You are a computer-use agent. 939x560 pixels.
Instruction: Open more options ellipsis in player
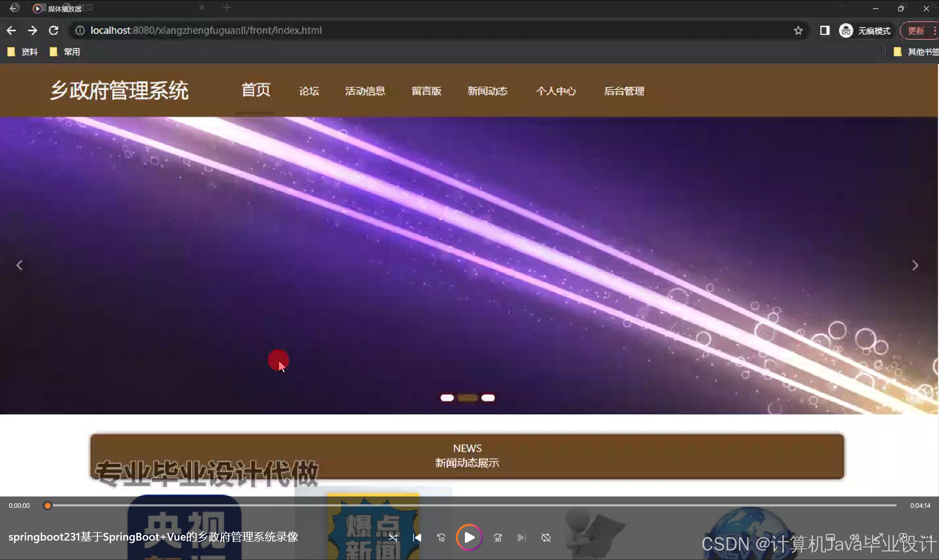(927, 537)
